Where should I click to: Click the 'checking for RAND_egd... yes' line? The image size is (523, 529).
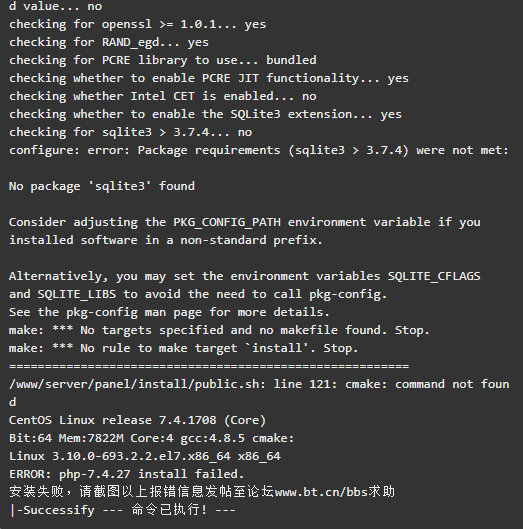(109, 43)
